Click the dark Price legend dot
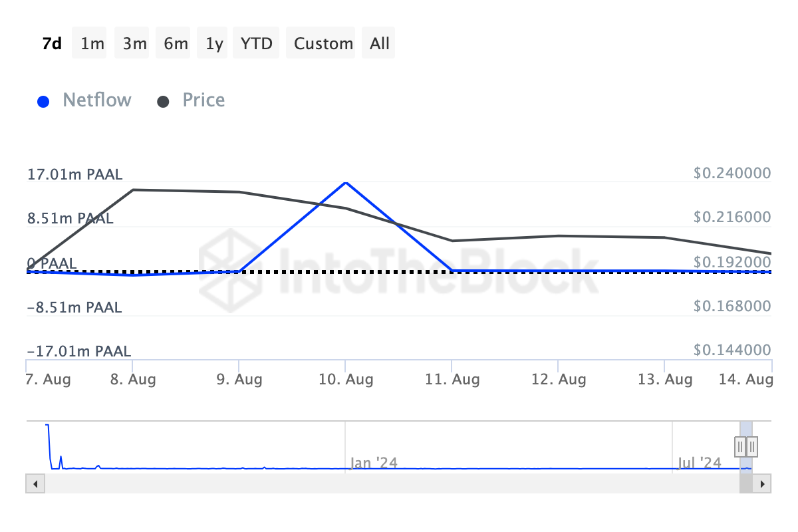 [163, 102]
